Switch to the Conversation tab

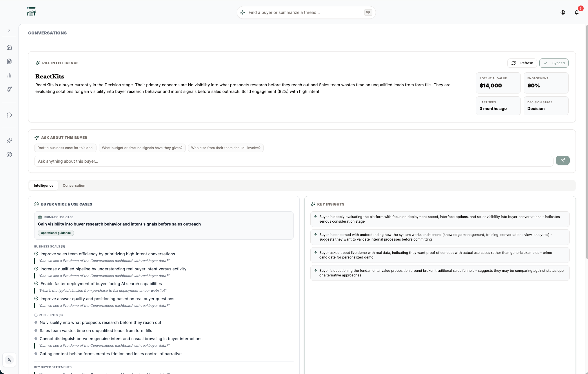click(x=74, y=186)
